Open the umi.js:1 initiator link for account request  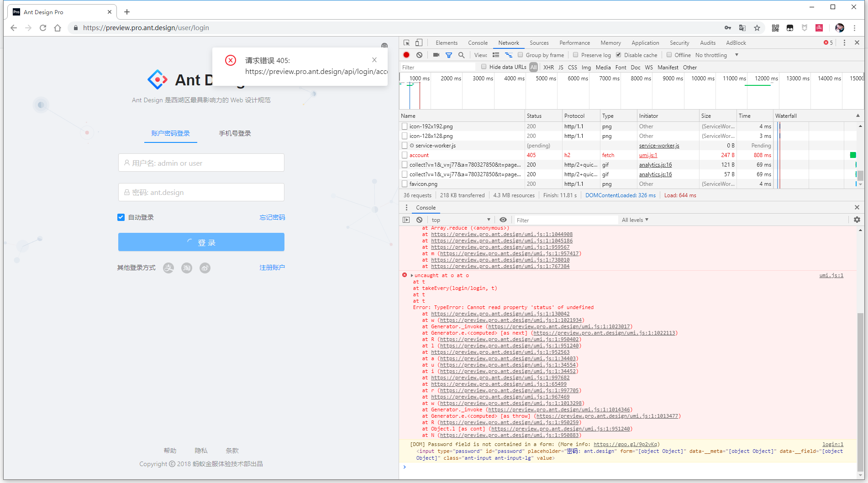pyautogui.click(x=648, y=155)
